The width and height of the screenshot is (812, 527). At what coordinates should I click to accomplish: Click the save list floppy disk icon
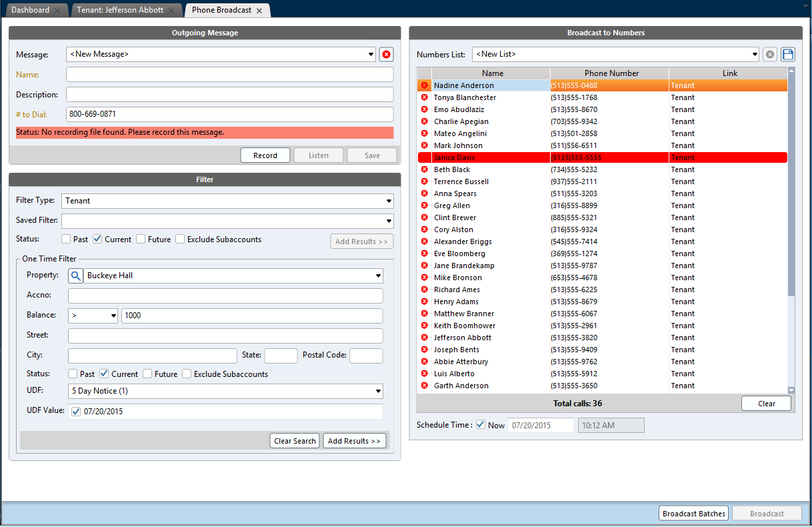point(788,55)
